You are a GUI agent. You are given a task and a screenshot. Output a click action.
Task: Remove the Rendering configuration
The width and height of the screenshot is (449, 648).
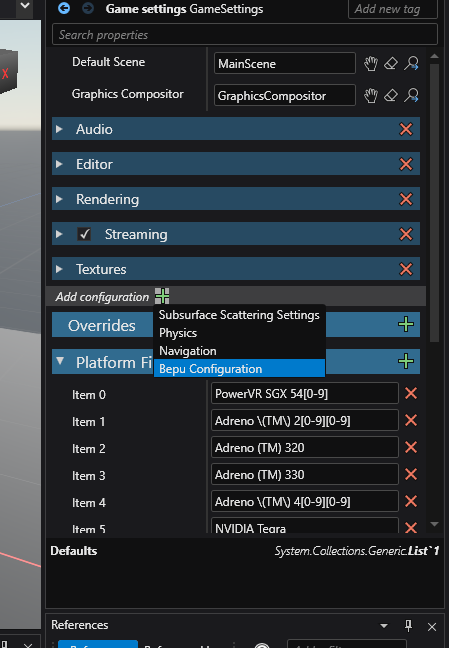pyautogui.click(x=406, y=199)
